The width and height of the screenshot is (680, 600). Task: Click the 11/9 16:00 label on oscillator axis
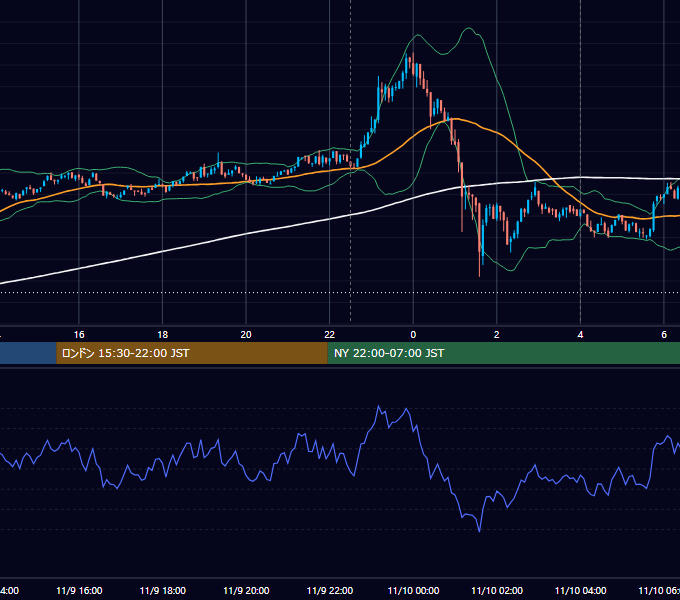(x=79, y=590)
